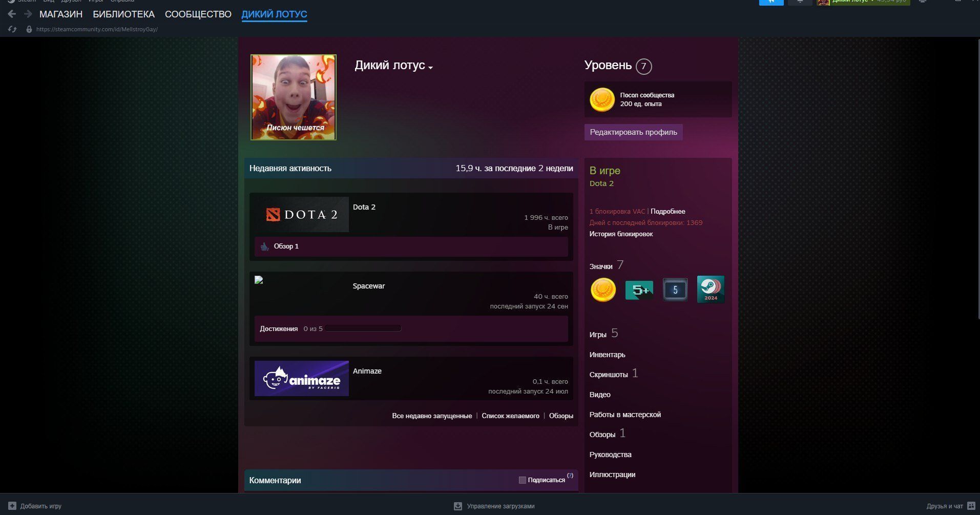Click the Community Ambassador gold coin badge
This screenshot has height=515, width=980.
coord(602,290)
